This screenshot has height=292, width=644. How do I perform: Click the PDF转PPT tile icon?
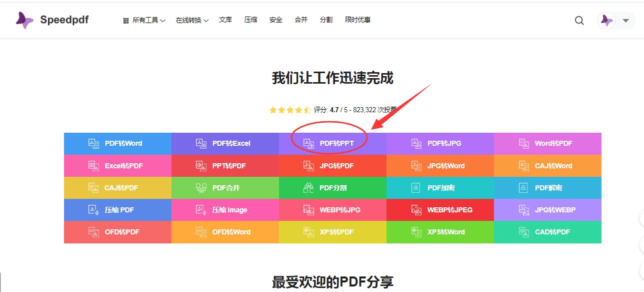coord(308,143)
